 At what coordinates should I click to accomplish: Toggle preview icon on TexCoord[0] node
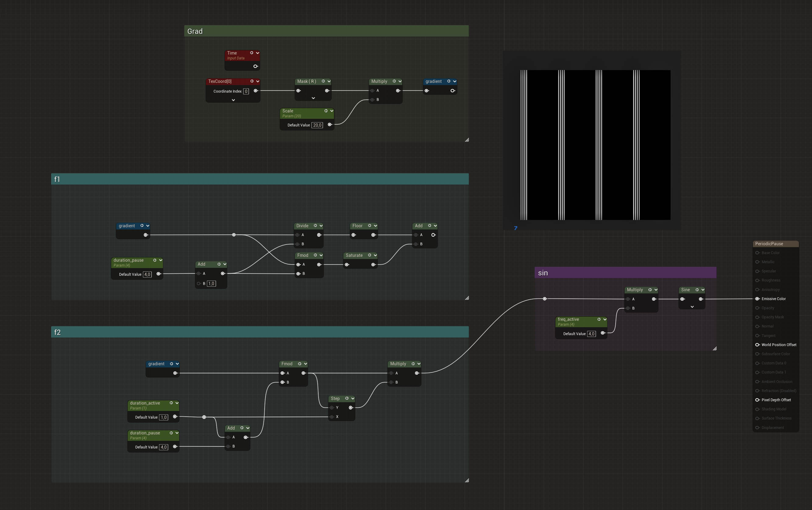(x=252, y=81)
